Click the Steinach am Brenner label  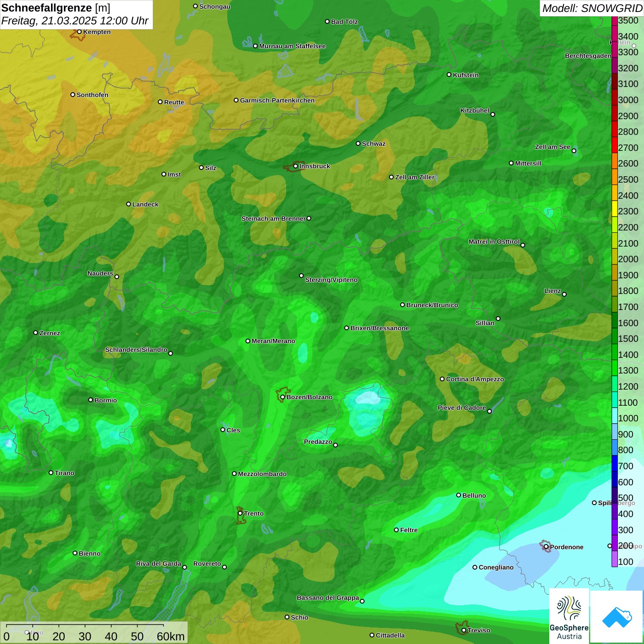coord(274,218)
